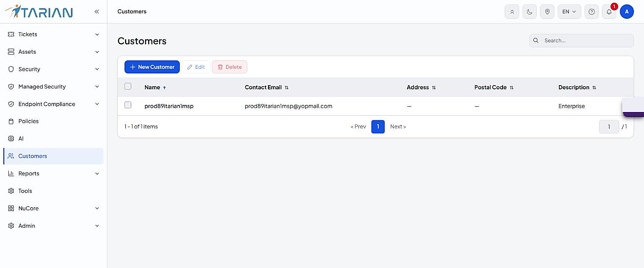
Task: Open Tickets in the sidebar
Action: coord(53,34)
